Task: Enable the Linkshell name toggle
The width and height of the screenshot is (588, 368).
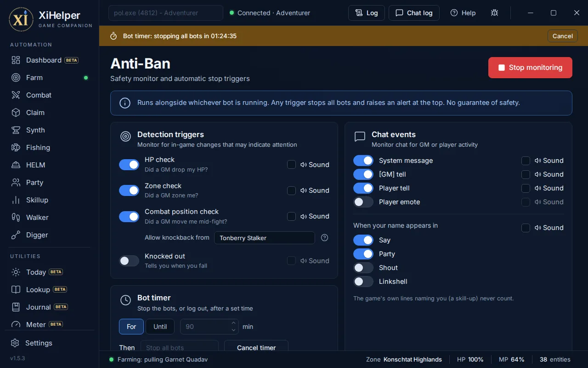Action: click(363, 282)
